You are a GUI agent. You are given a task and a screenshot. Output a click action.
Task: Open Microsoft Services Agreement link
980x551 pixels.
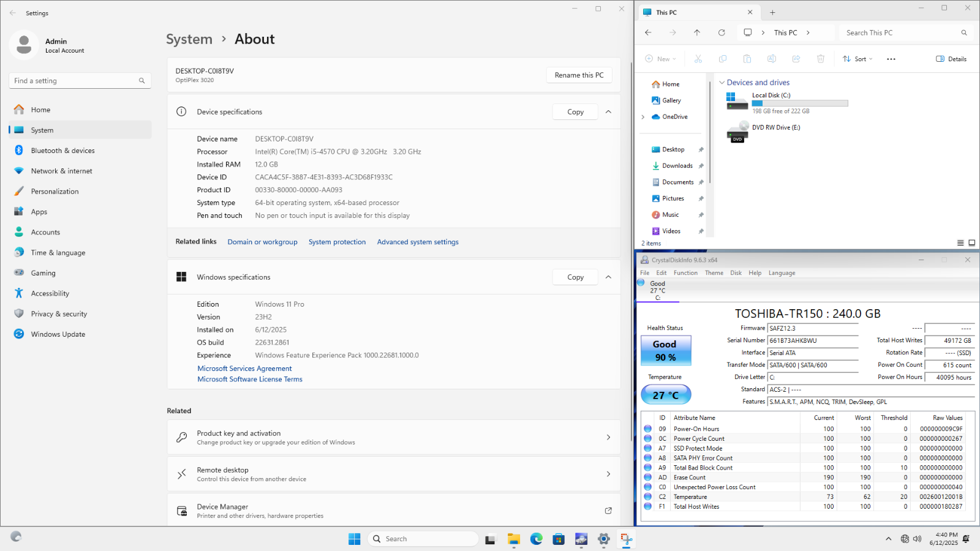point(244,369)
